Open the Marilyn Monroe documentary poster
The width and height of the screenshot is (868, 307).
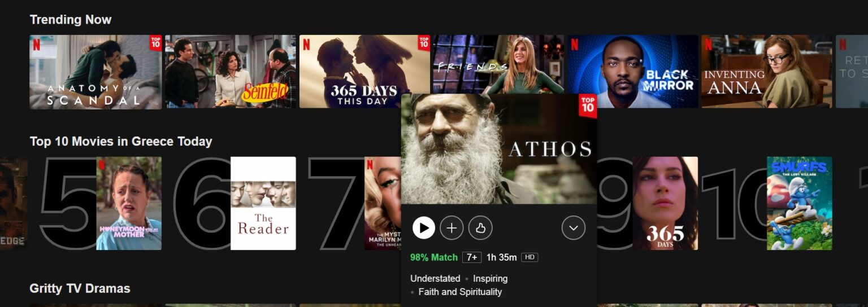click(383, 203)
